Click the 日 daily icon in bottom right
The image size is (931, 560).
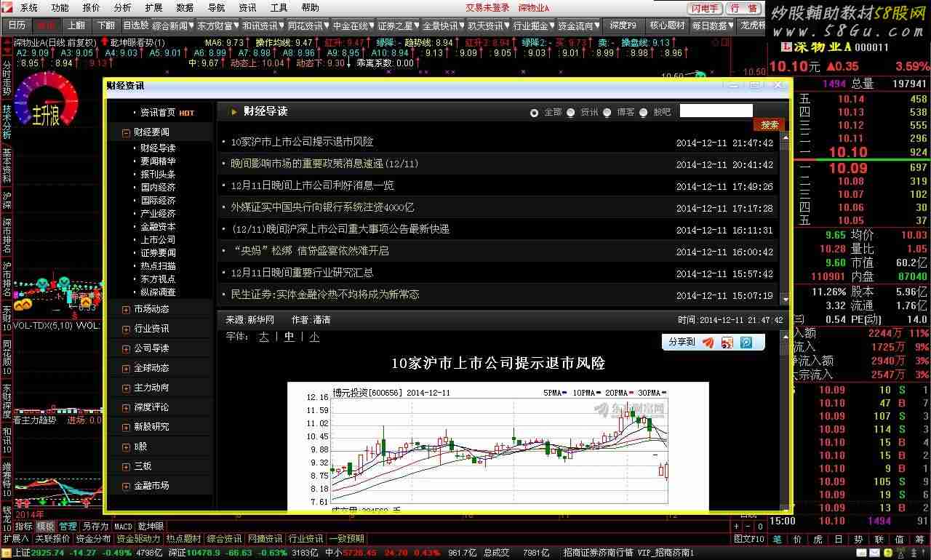[838, 539]
